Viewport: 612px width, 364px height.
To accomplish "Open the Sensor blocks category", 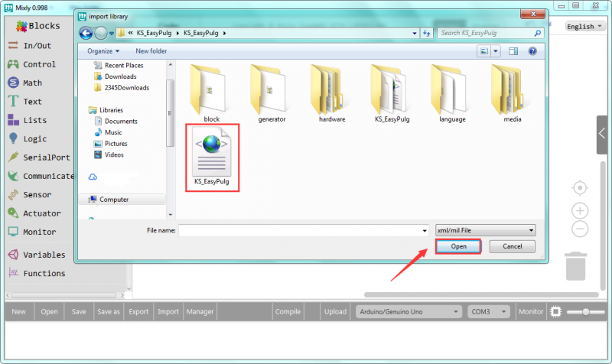I will pyautogui.click(x=29, y=195).
